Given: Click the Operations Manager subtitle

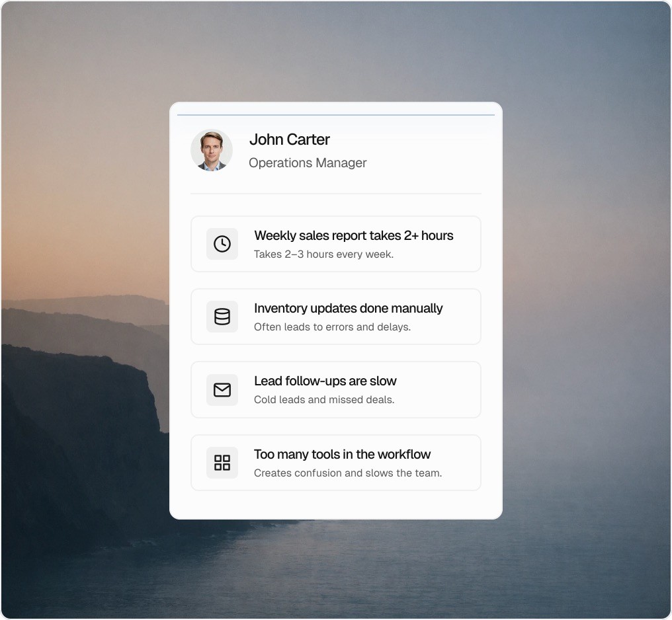Looking at the screenshot, I should coord(308,163).
